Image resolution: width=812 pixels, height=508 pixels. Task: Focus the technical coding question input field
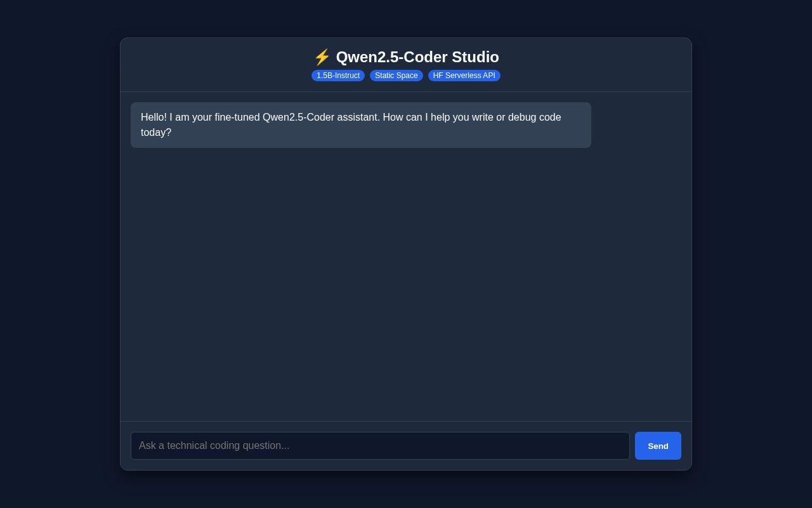pos(380,446)
